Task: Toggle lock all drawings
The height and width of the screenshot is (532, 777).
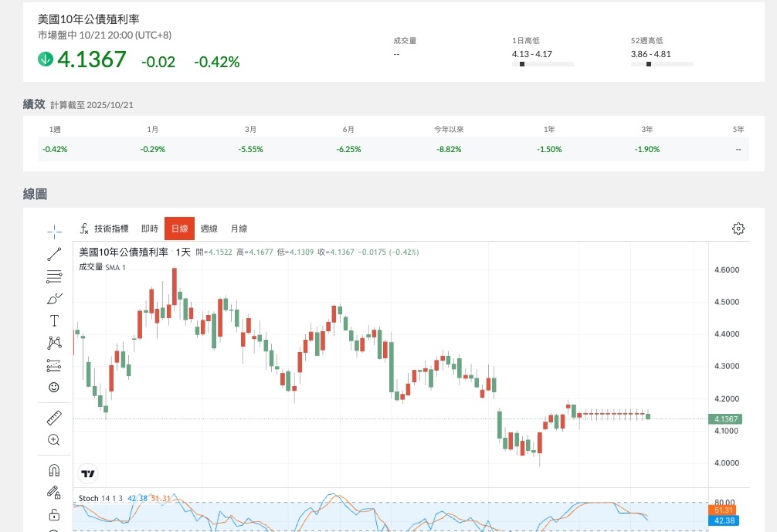Action: coord(54,514)
